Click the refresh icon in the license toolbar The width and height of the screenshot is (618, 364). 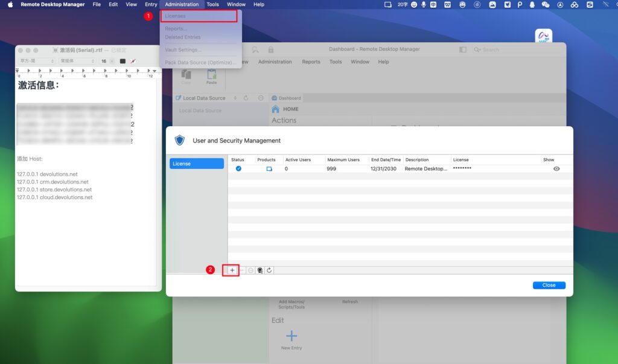(x=269, y=270)
